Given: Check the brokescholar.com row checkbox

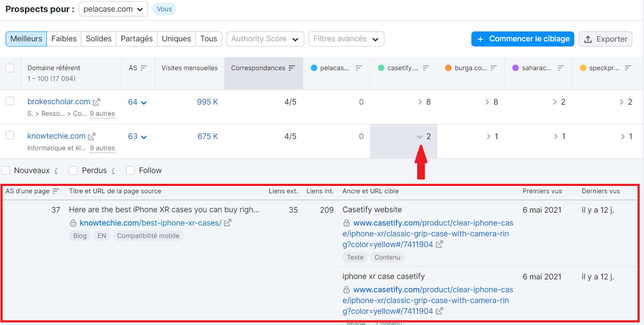Looking at the screenshot, I should pos(10,101).
